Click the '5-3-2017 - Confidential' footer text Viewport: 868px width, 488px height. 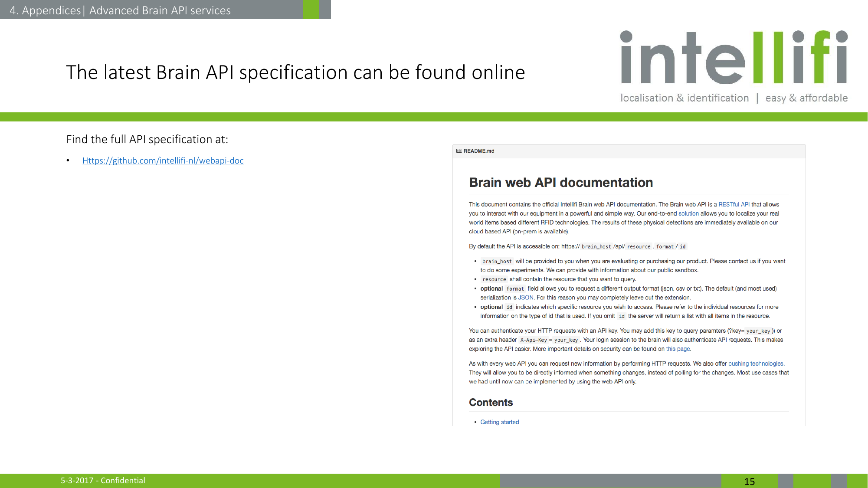pyautogui.click(x=103, y=480)
